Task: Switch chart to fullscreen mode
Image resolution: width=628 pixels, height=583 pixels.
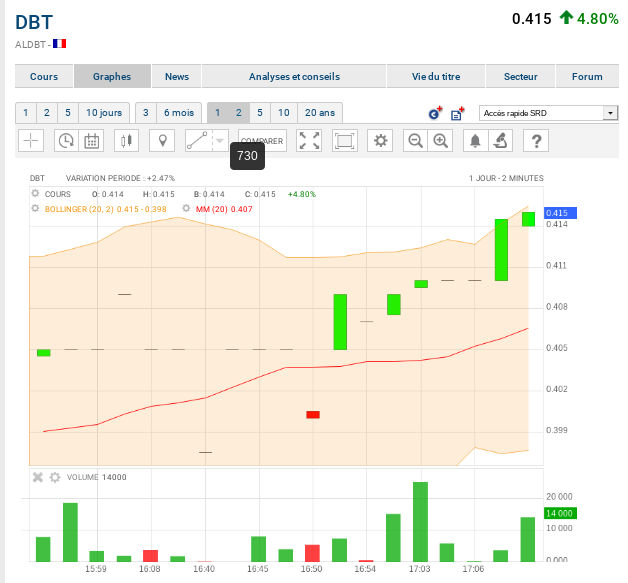Action: click(x=310, y=141)
